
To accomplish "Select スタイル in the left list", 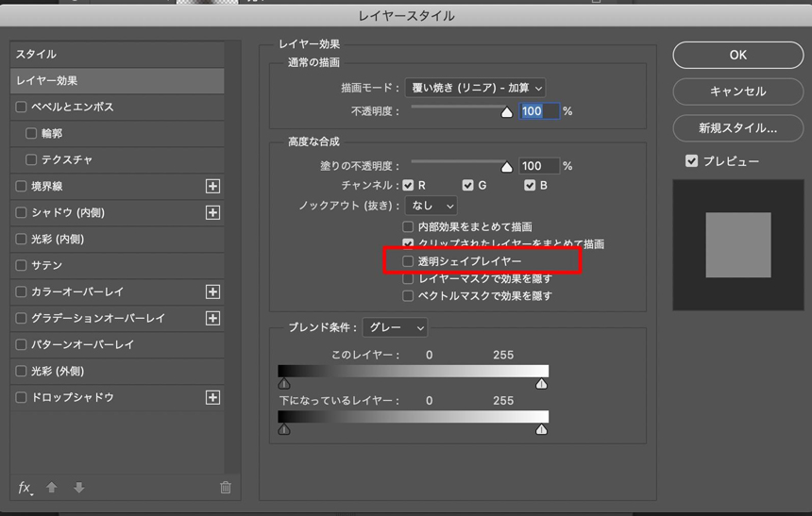I will click(117, 55).
